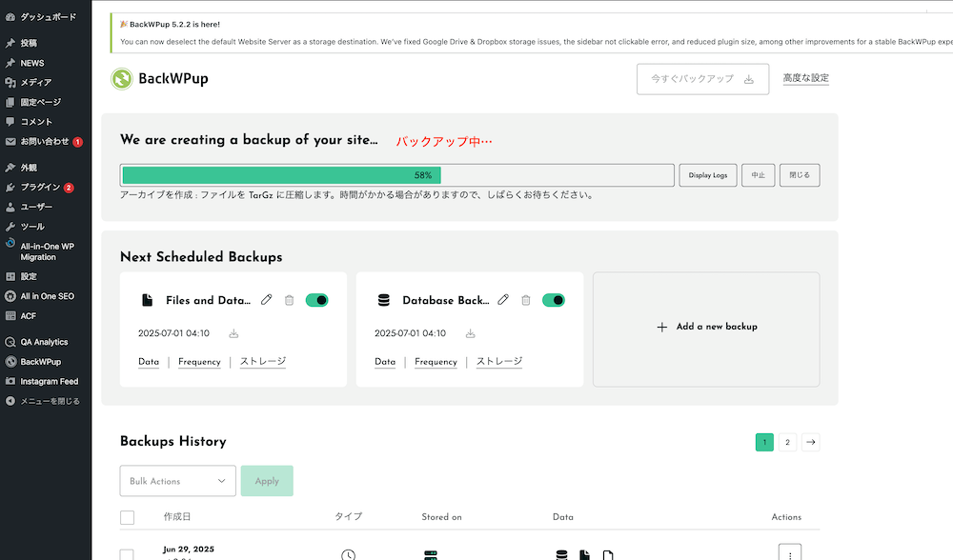Click the database icon on Database Back card
The height and width of the screenshot is (560, 953).
(383, 300)
